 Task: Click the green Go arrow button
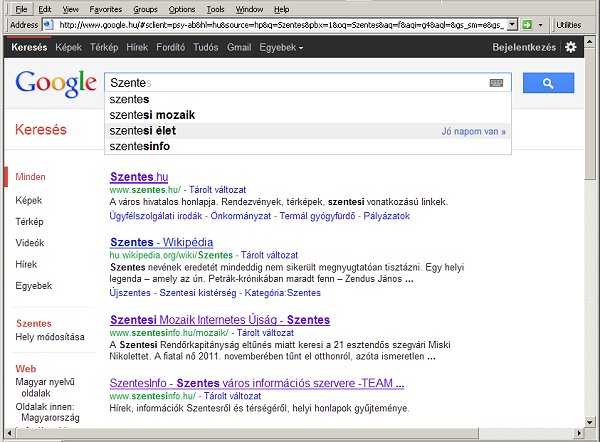click(x=527, y=25)
